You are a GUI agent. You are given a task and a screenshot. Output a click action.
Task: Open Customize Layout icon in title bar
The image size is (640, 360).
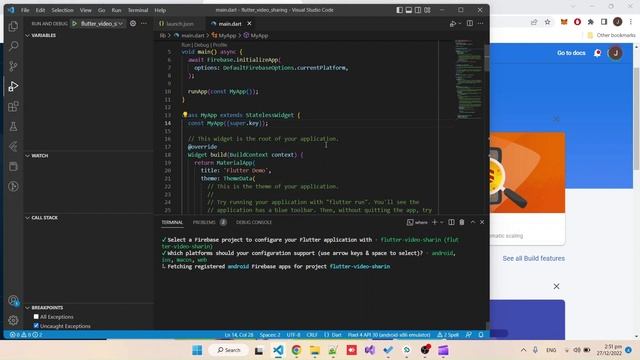[x=427, y=10]
